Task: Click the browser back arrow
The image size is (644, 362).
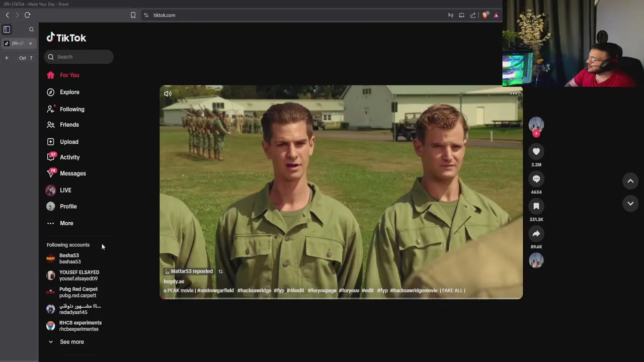Action: coord(7,15)
